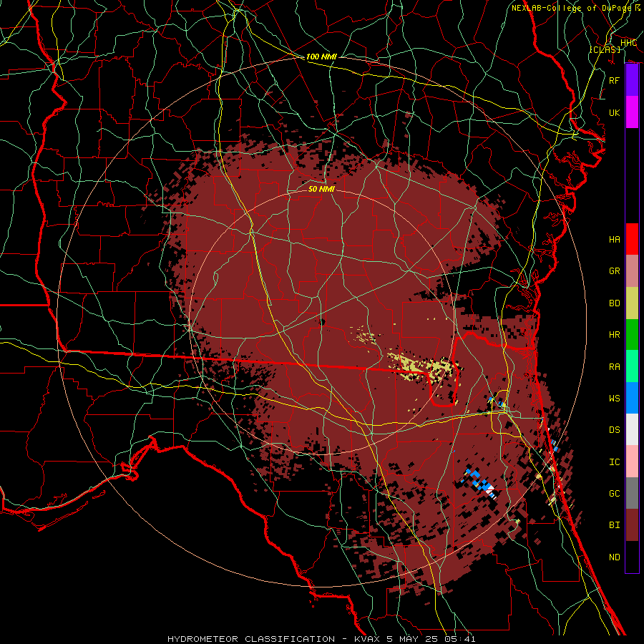Click the BD legend label
Image resolution: width=644 pixels, height=644 pixels.
pyautogui.click(x=615, y=303)
